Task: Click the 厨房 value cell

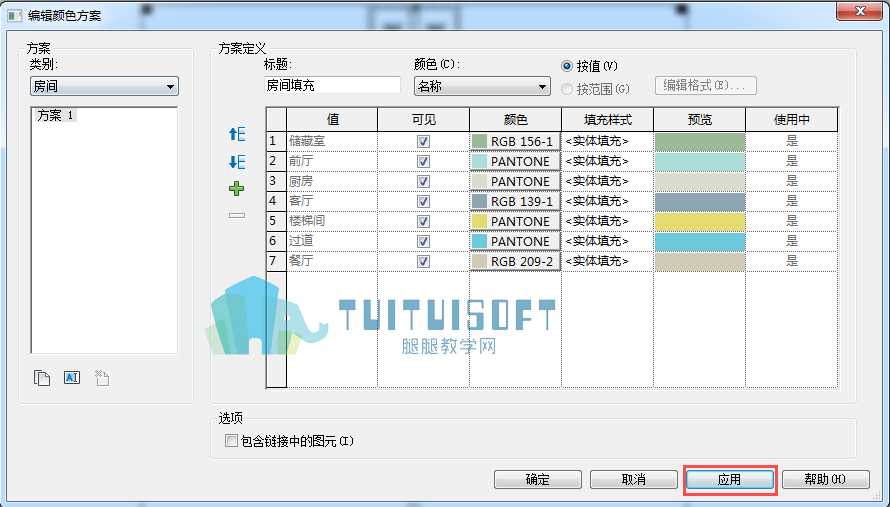Action: [x=332, y=181]
